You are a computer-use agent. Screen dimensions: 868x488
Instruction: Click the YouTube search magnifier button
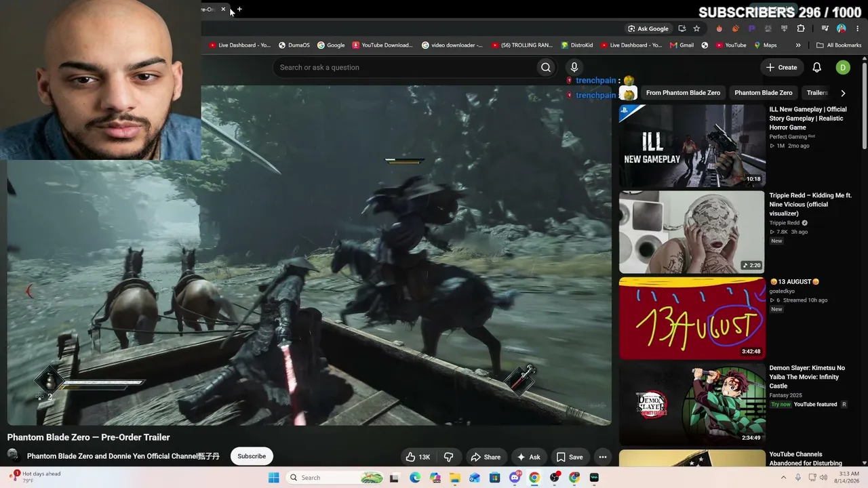point(546,67)
